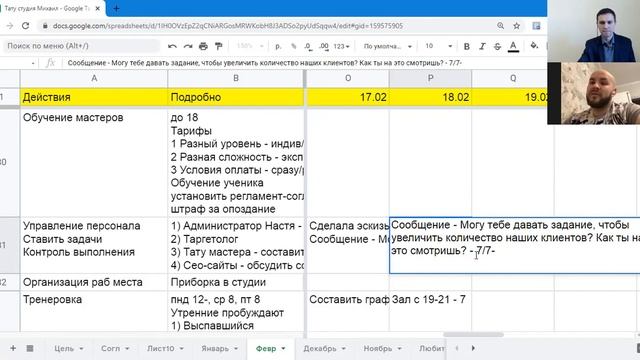Screen dimensions: 640x360
Task: Open browser zoom magnifier icon
Action: (500, 26)
